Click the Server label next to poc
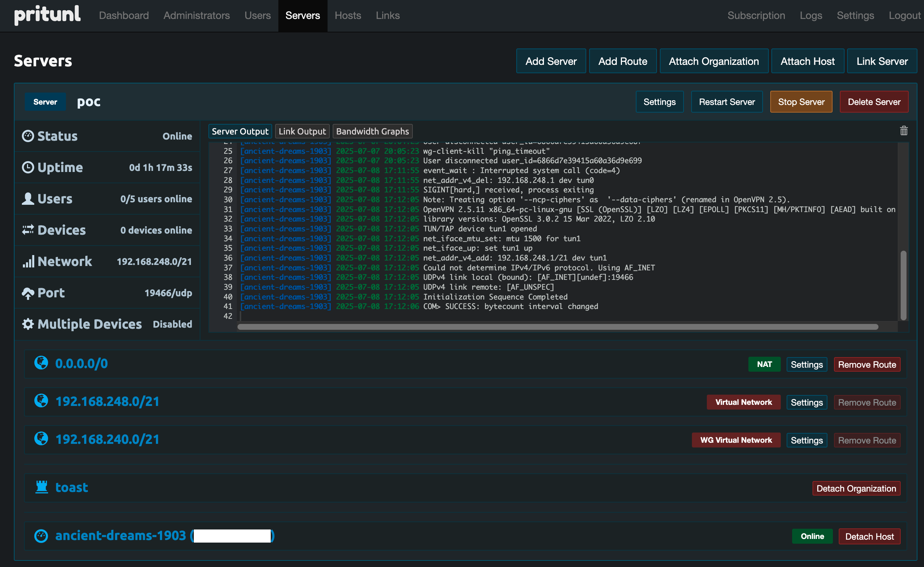The width and height of the screenshot is (924, 567). 45,102
